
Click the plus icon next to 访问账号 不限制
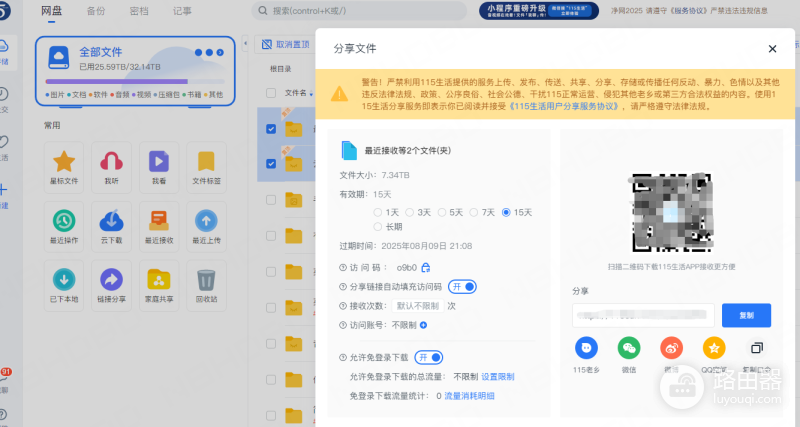423,325
